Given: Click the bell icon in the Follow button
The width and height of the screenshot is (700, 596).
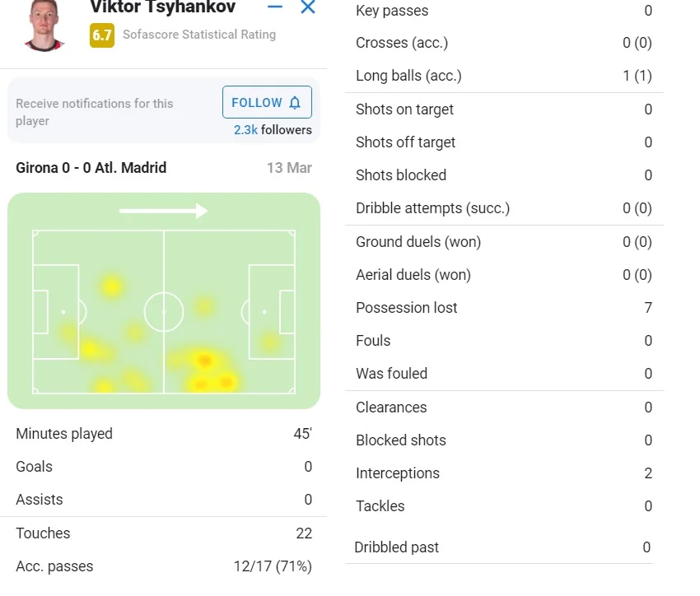Looking at the screenshot, I should point(295,103).
